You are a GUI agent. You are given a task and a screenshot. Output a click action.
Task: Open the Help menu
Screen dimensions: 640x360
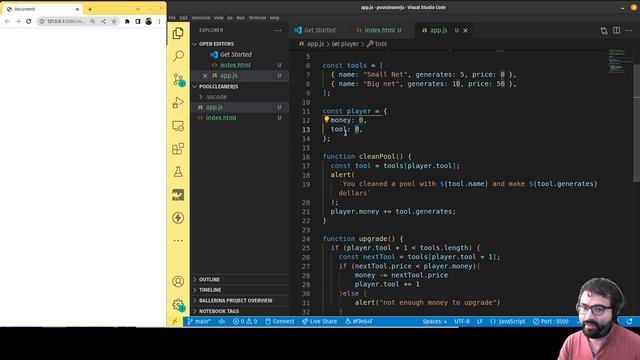click(274, 18)
